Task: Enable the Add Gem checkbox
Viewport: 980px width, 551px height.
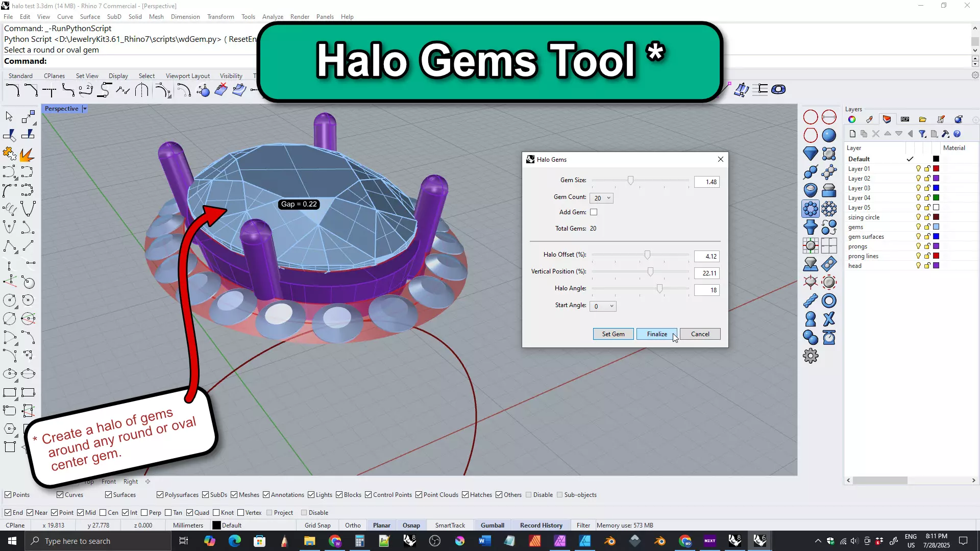Action: [594, 212]
